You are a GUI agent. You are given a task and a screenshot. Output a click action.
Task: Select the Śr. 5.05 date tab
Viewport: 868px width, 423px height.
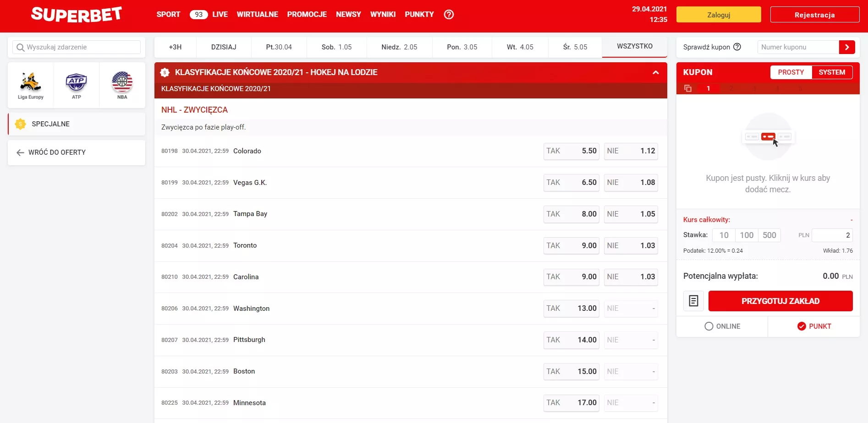click(x=575, y=47)
